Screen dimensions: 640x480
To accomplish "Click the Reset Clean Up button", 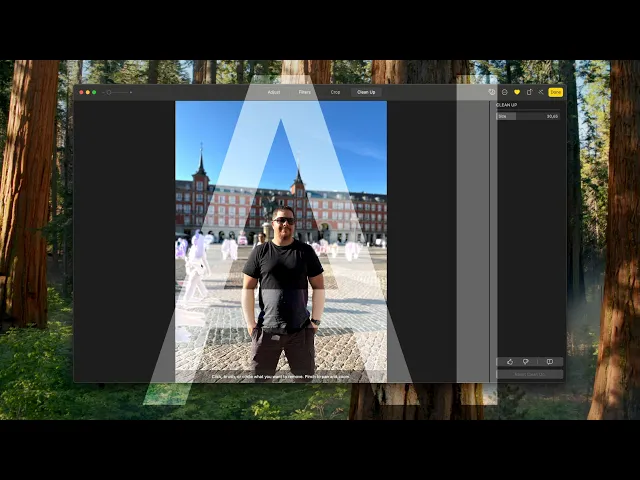I will tap(530, 374).
